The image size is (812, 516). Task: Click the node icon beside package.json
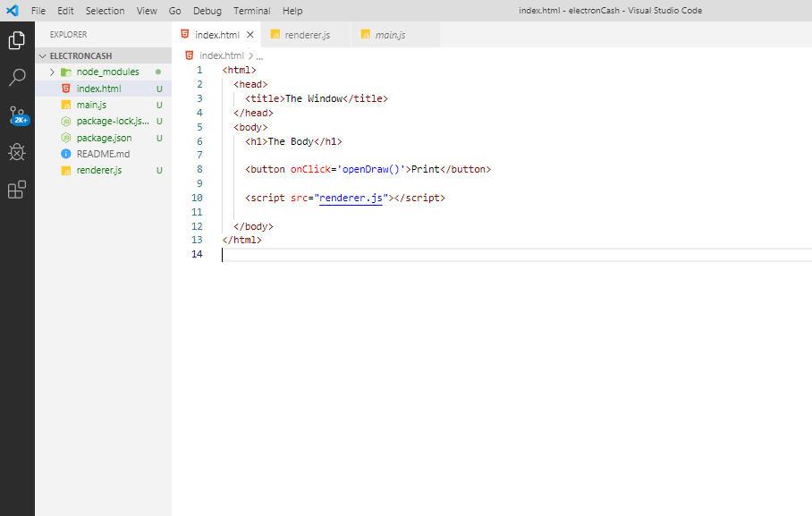(66, 138)
